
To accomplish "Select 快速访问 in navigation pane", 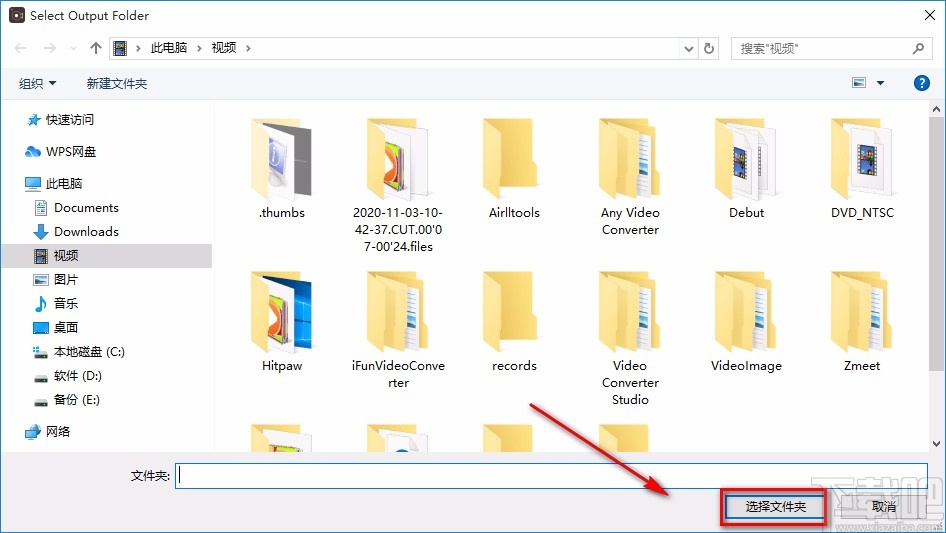I will point(60,120).
